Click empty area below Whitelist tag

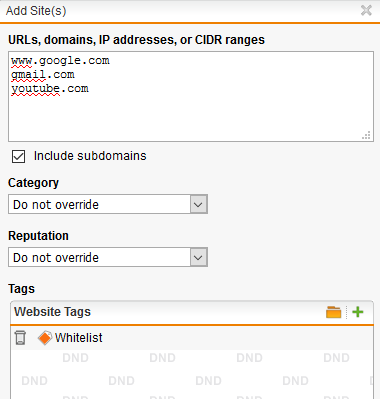pos(192,374)
